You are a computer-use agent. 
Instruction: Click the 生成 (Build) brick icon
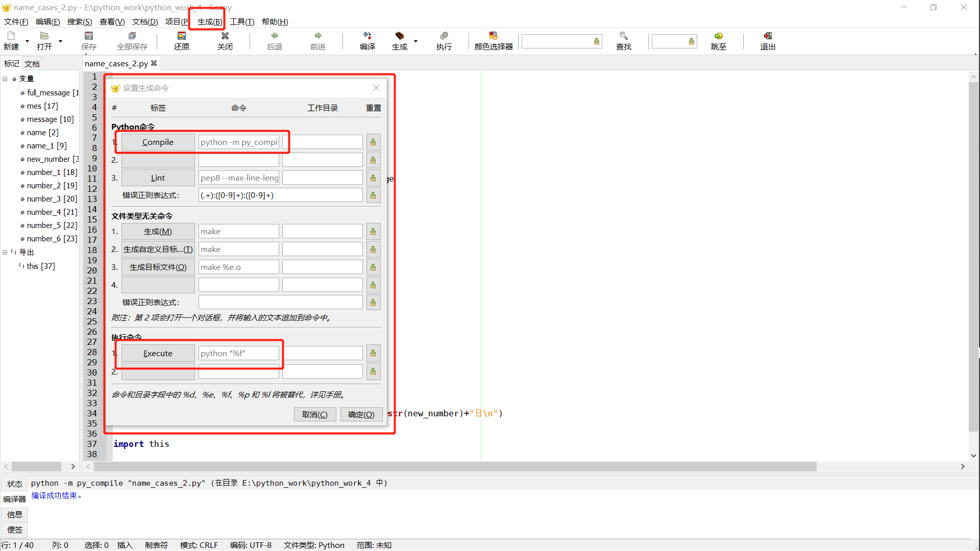[x=400, y=36]
